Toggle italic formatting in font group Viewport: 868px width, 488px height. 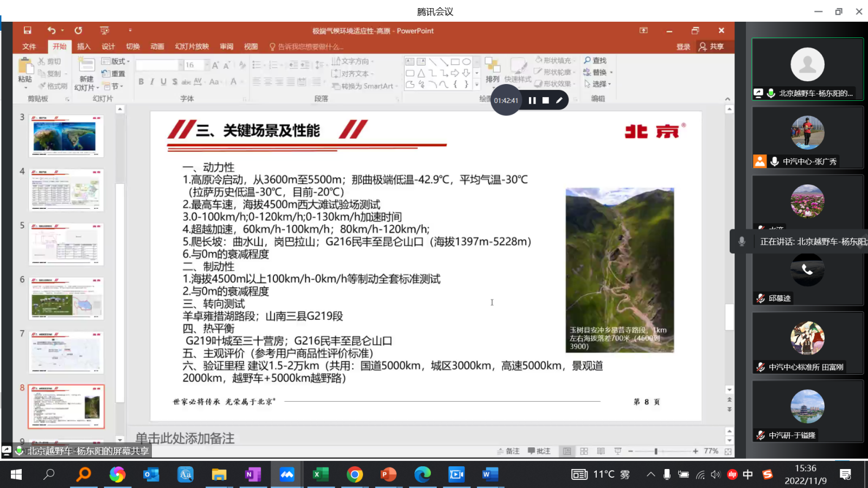[152, 82]
